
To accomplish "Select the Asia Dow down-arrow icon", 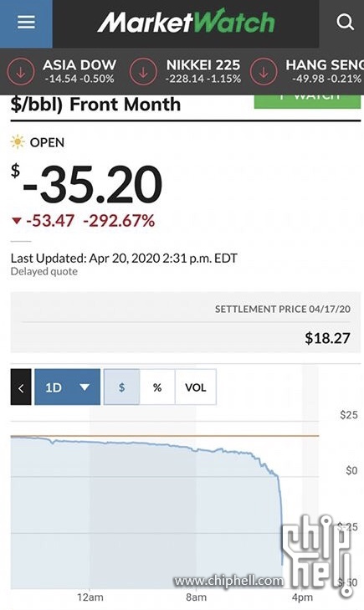I will (21, 72).
